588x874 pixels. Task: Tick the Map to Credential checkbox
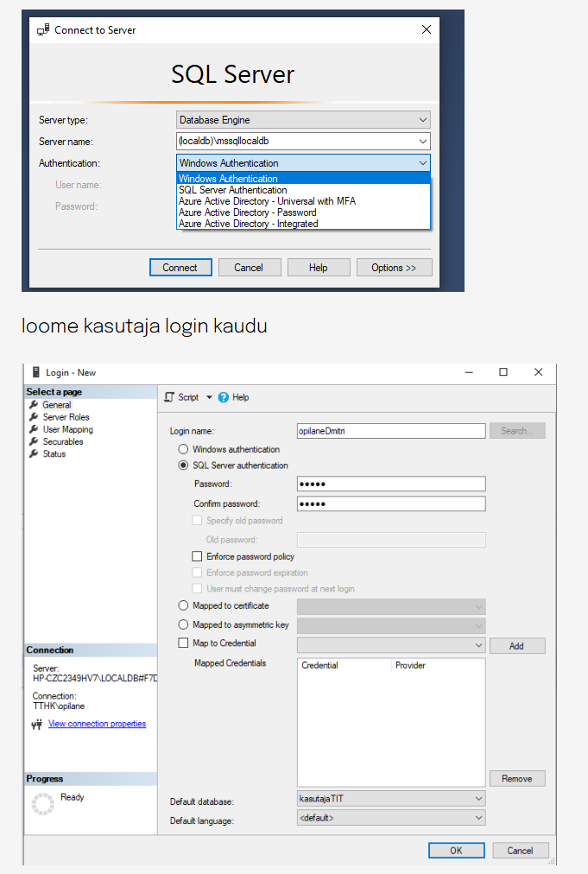(x=183, y=643)
